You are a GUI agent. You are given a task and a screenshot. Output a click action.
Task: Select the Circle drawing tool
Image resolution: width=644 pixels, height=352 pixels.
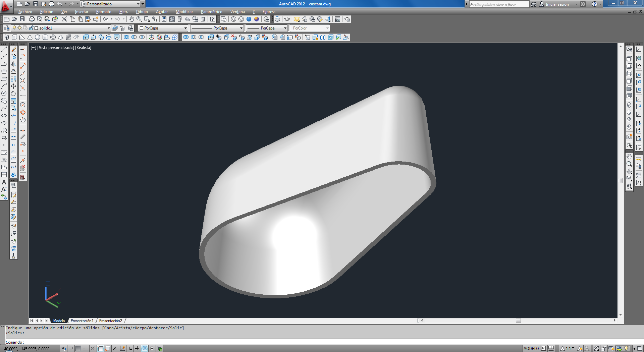pos(4,94)
